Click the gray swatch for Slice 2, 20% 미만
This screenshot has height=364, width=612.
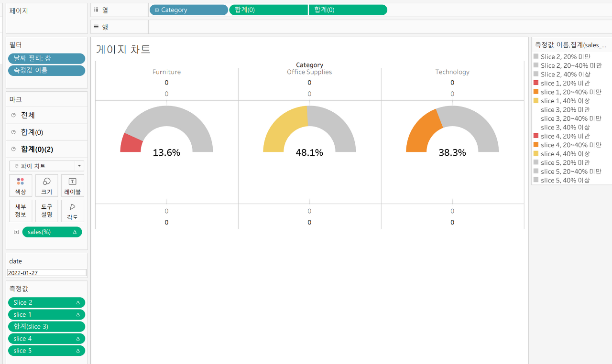point(536,56)
